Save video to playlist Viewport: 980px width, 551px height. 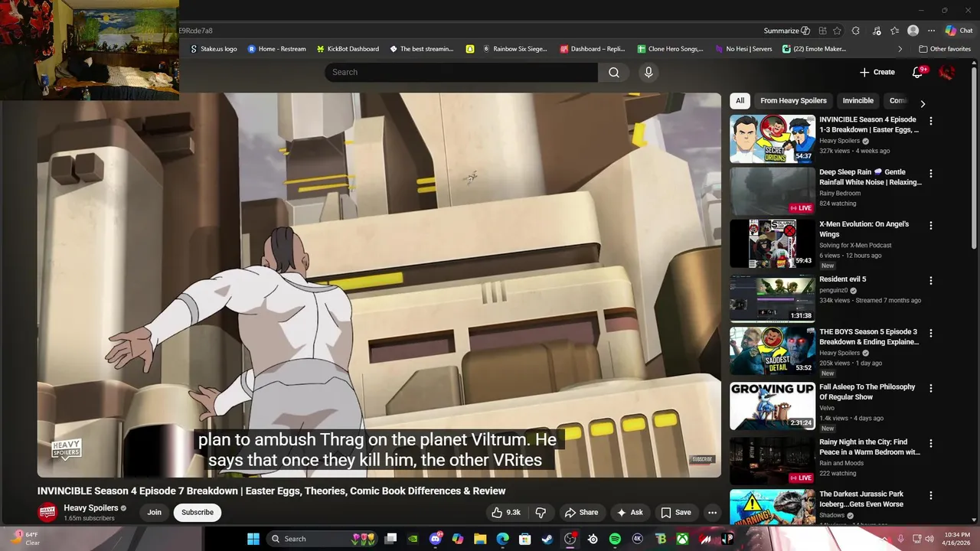[676, 513]
